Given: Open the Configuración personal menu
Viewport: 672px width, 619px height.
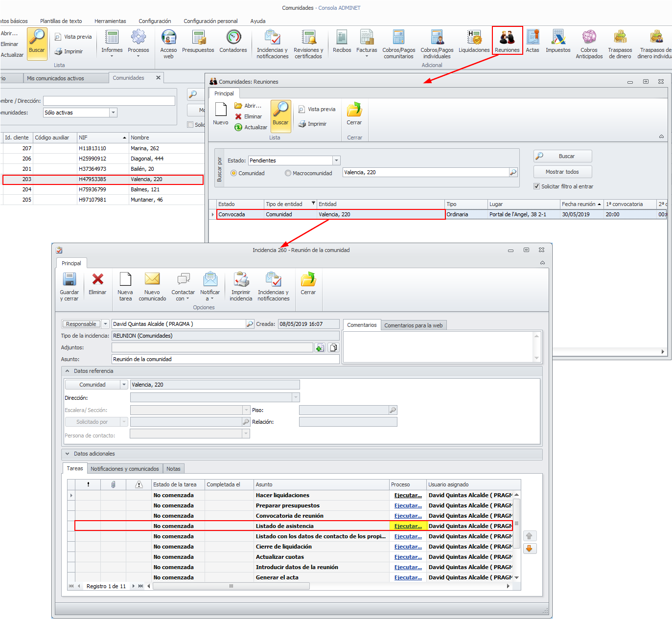Looking at the screenshot, I should point(210,21).
